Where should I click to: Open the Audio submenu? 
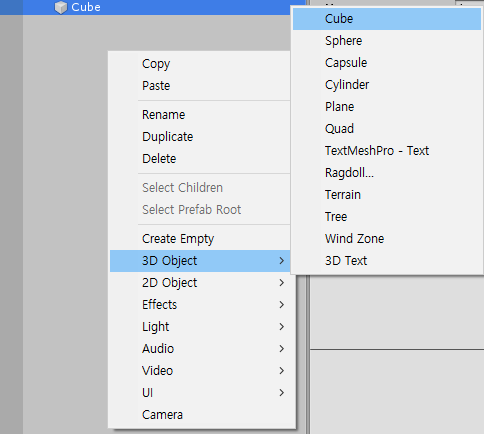[x=202, y=349]
